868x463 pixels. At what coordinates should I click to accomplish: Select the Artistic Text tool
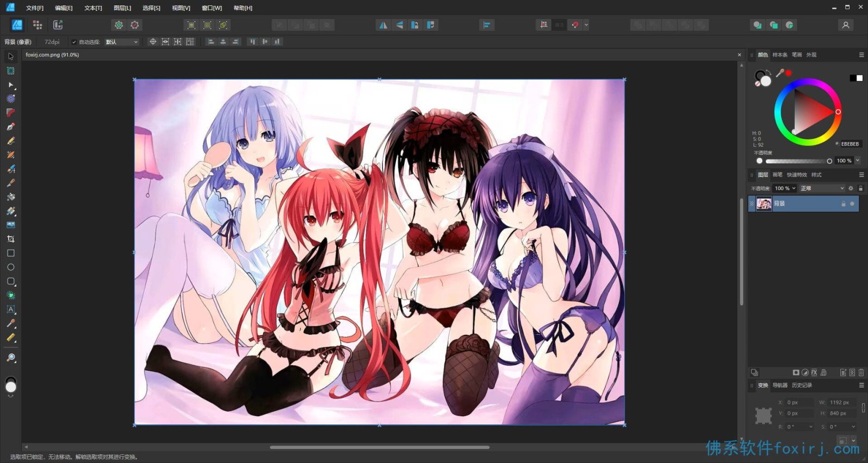point(10,309)
